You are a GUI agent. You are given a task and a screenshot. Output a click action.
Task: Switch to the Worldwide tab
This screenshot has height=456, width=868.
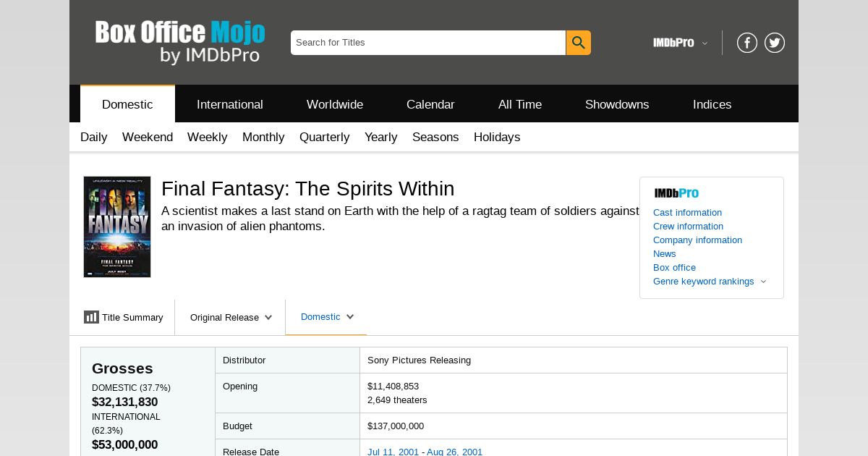(x=335, y=104)
